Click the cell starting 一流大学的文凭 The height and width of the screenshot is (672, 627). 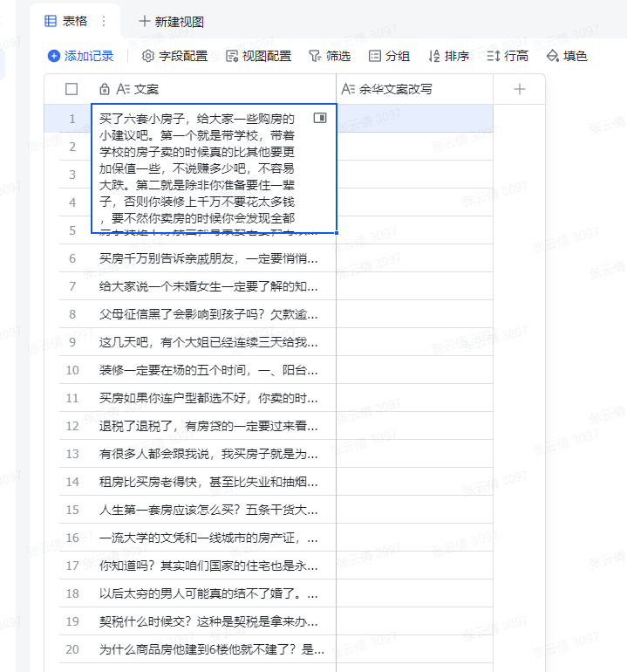pyautogui.click(x=214, y=538)
